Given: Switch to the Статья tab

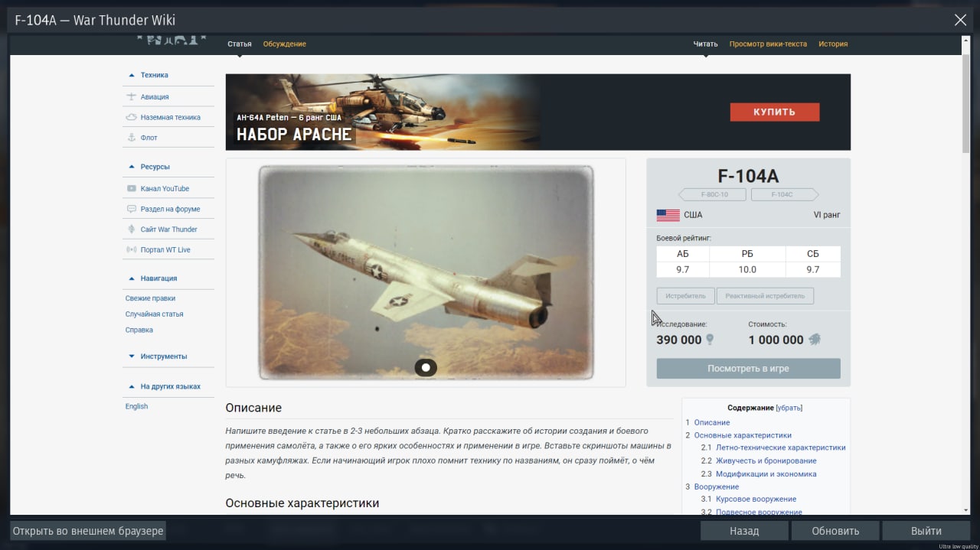Looking at the screenshot, I should coord(240,44).
